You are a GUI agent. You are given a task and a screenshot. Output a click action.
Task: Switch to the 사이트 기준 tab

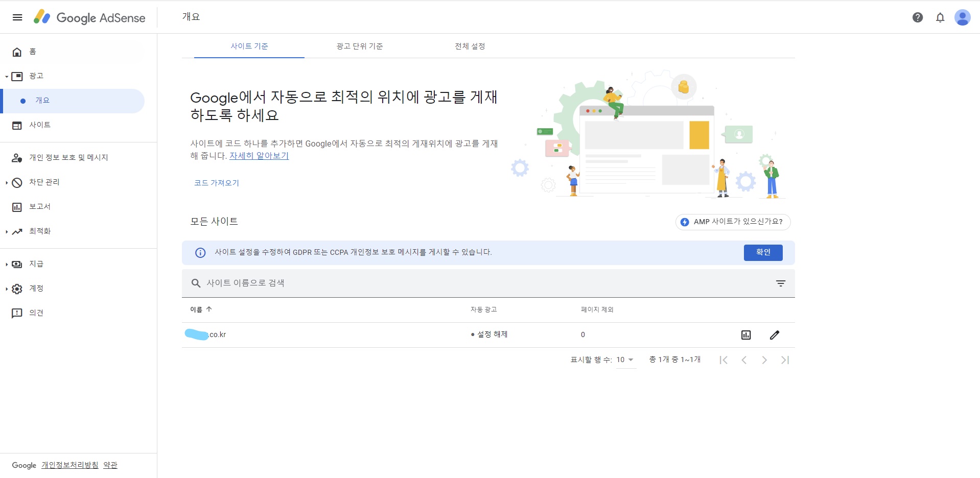(249, 46)
